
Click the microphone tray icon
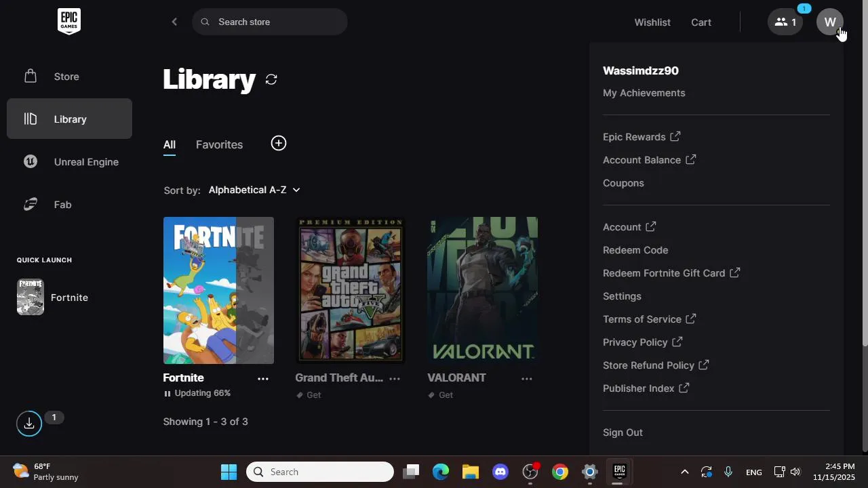pos(728,472)
